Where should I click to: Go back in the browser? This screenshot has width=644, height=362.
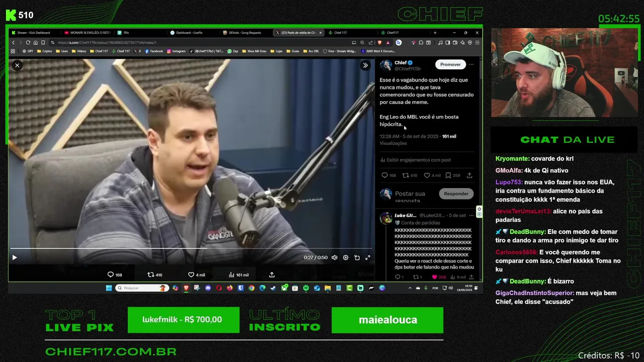click(14, 43)
